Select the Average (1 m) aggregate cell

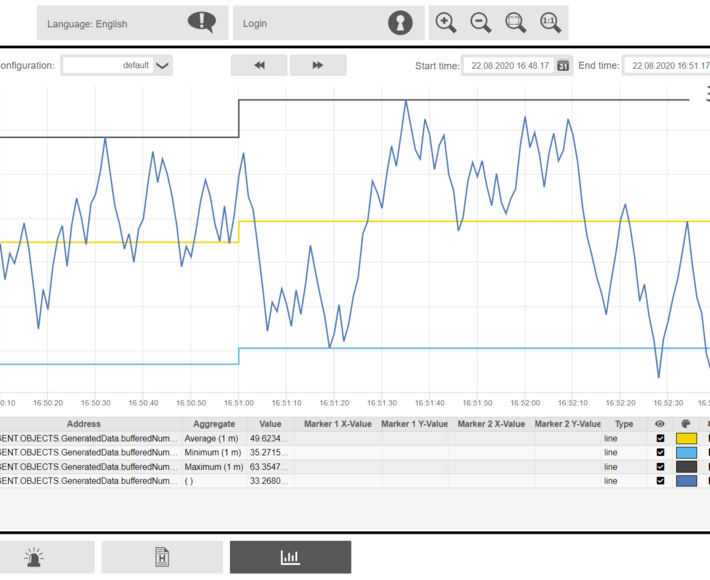pos(214,438)
